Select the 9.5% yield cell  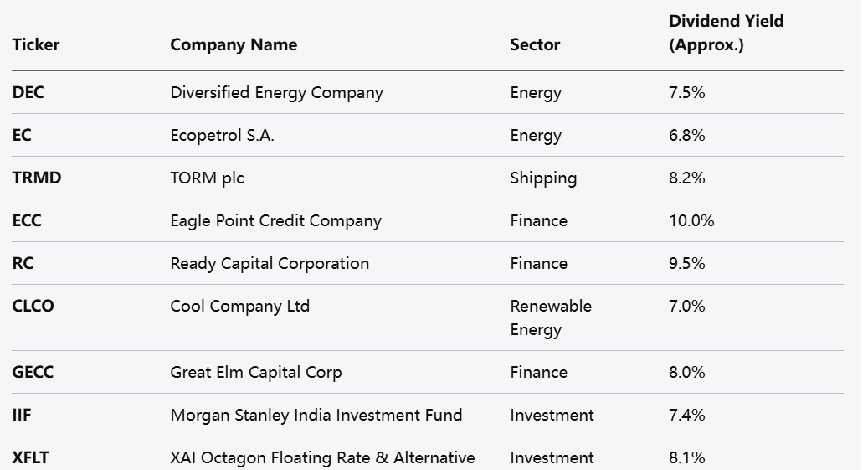coord(687,264)
